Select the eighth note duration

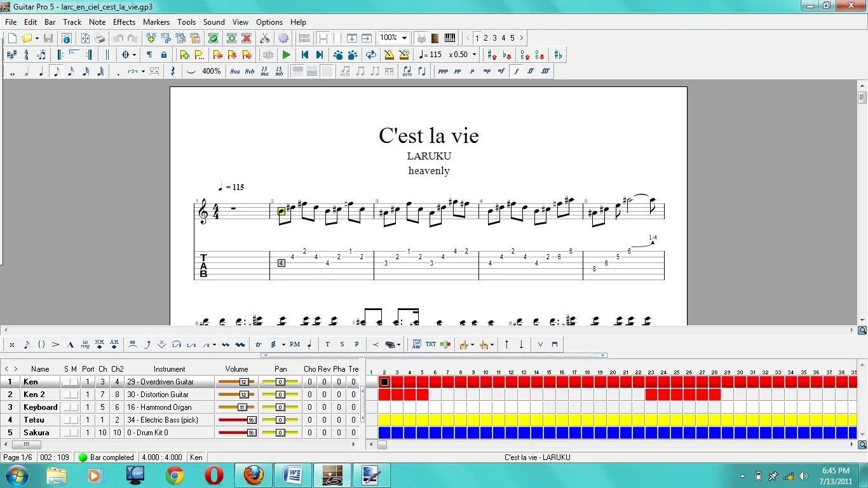pos(56,72)
